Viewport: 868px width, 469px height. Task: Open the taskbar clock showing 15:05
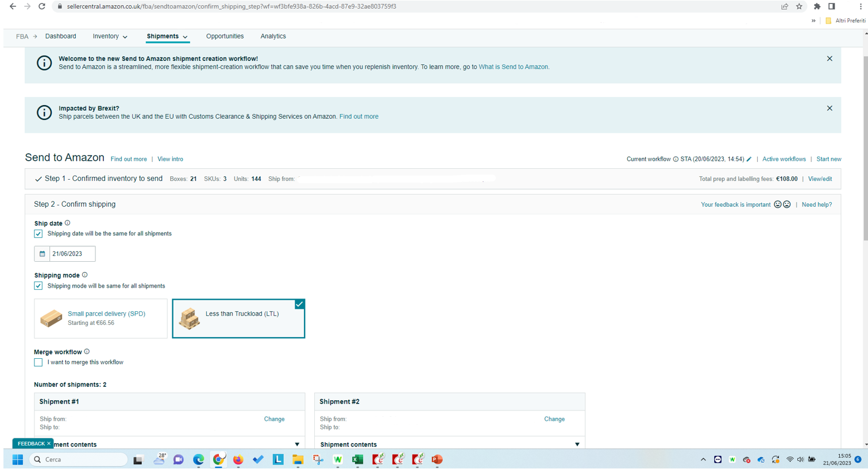point(837,459)
